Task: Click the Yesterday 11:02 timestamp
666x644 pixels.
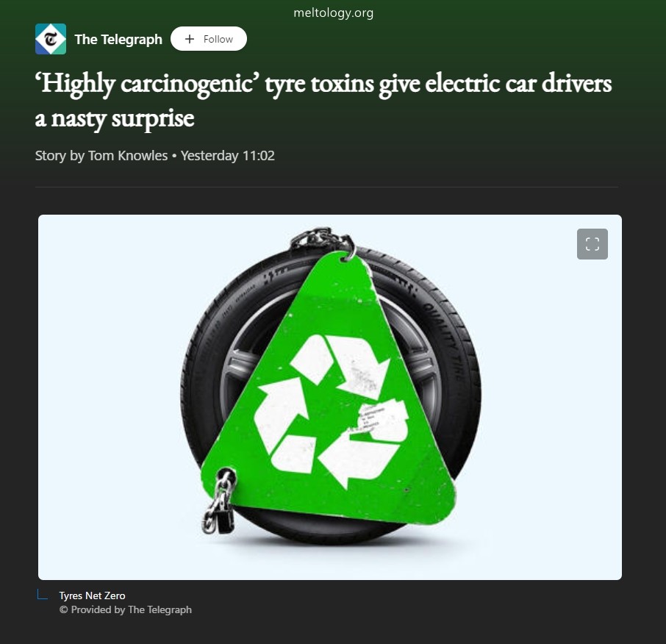Action: point(228,155)
